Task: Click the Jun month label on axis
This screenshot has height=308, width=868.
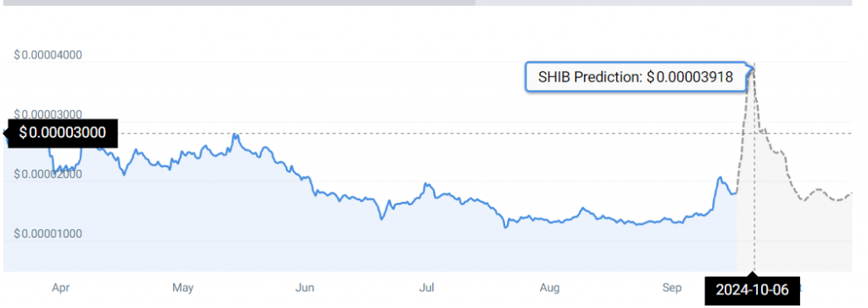Action: coord(305,288)
